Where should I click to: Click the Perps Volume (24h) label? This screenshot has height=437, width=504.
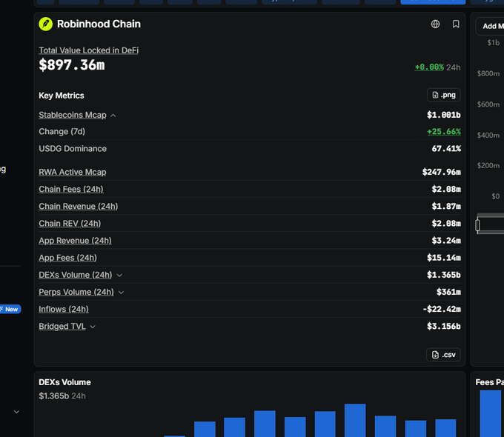76,292
